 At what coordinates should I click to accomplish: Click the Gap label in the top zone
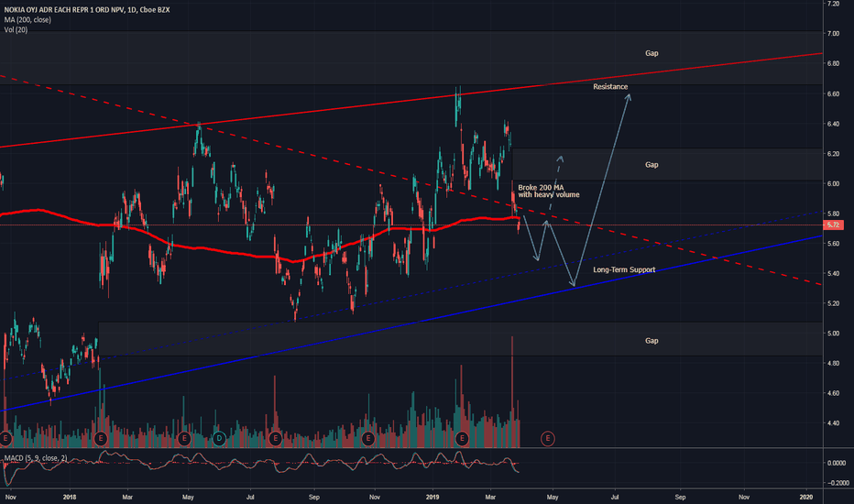point(651,53)
